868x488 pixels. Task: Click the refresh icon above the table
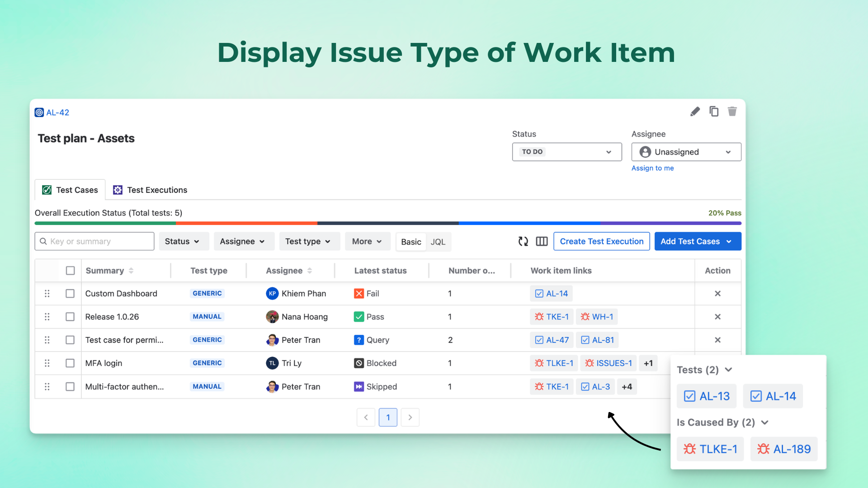(x=523, y=241)
